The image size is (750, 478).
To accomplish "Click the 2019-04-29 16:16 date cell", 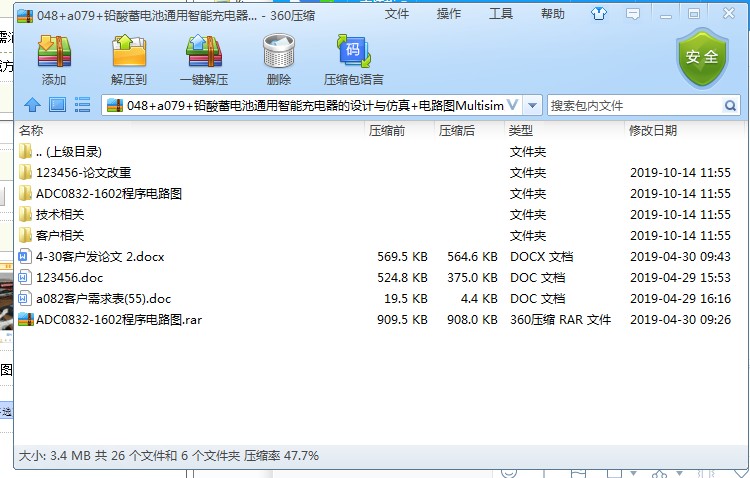I will point(680,299).
